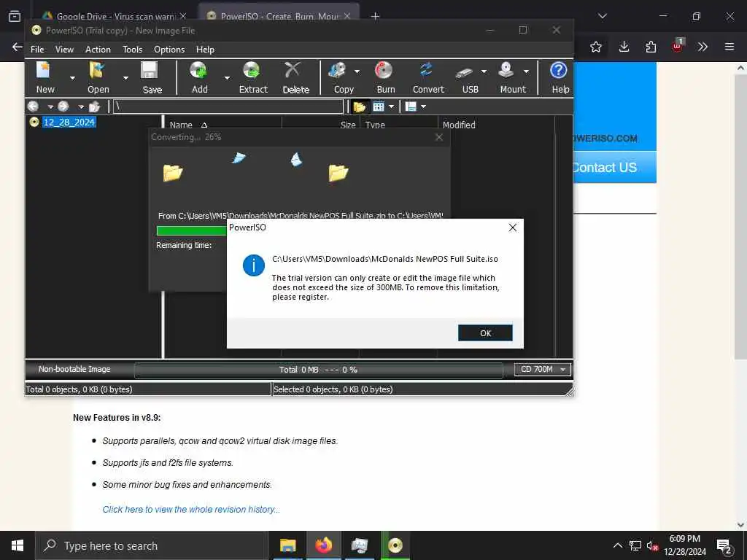Click the pane layout icon
The image size is (747, 560).
point(411,106)
